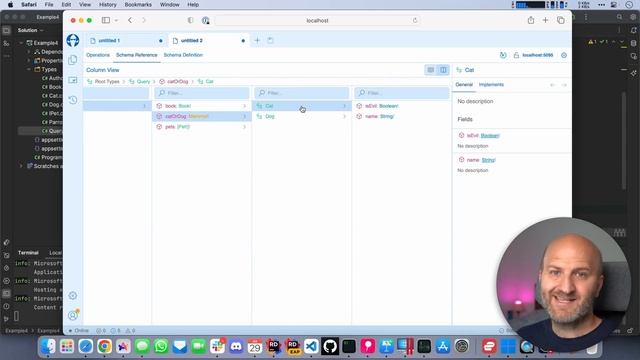The image size is (640, 360).
Task: Click the Online status in the status bar
Action: 79,331
